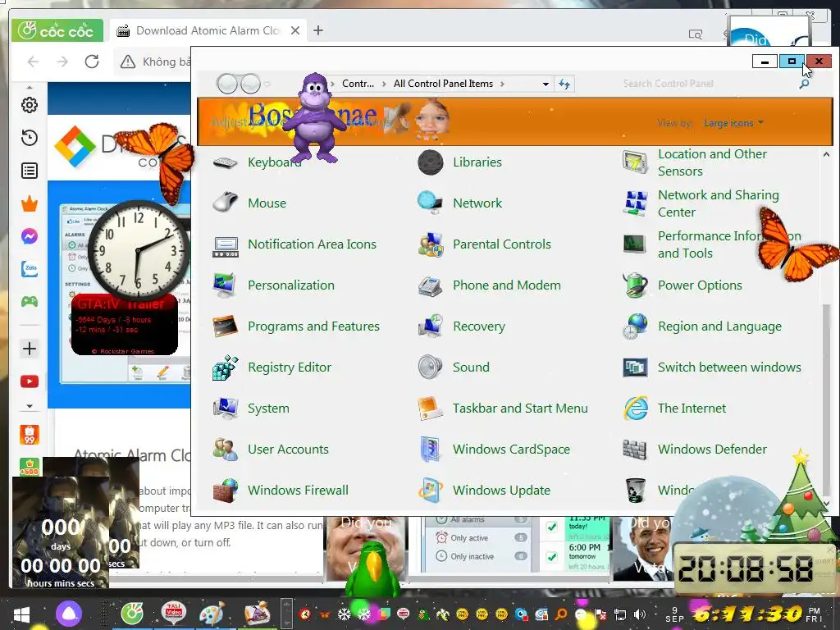Open the reading list icon in browser sidebar
Viewport: 840px width, 630px height.
click(x=30, y=171)
